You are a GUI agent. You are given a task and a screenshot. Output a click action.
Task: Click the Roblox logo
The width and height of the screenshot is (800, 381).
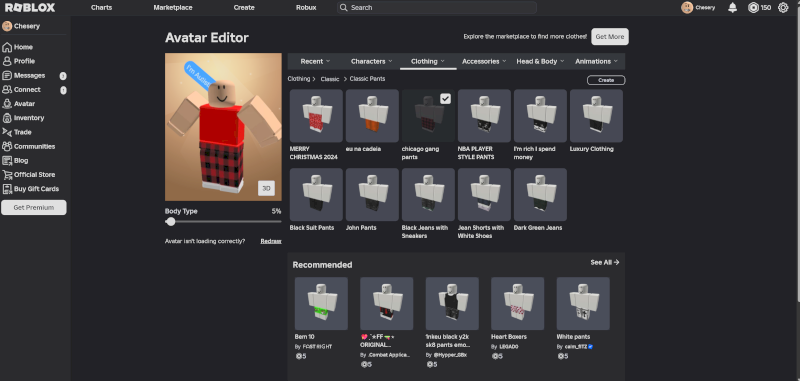(30, 8)
